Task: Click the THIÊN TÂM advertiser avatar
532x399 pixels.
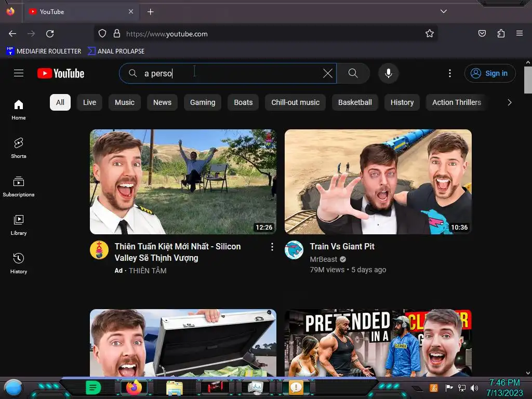Action: tap(99, 250)
